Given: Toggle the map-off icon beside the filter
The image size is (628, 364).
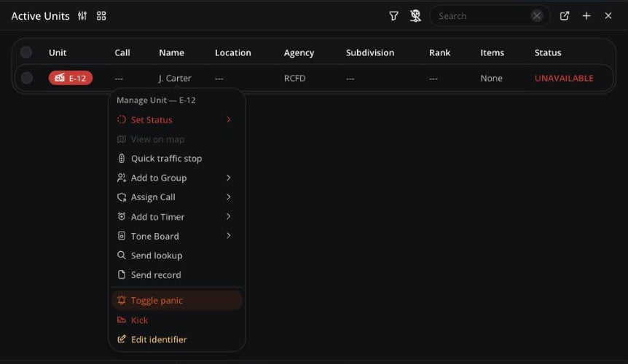Looking at the screenshot, I should click(415, 16).
